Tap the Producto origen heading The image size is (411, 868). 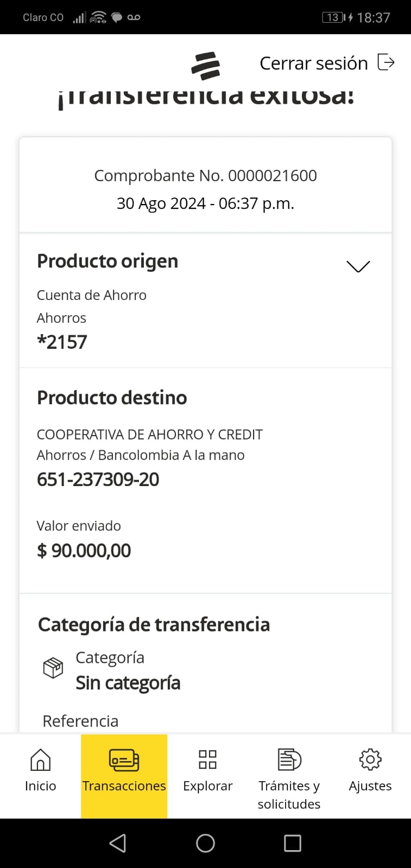pyautogui.click(x=108, y=261)
